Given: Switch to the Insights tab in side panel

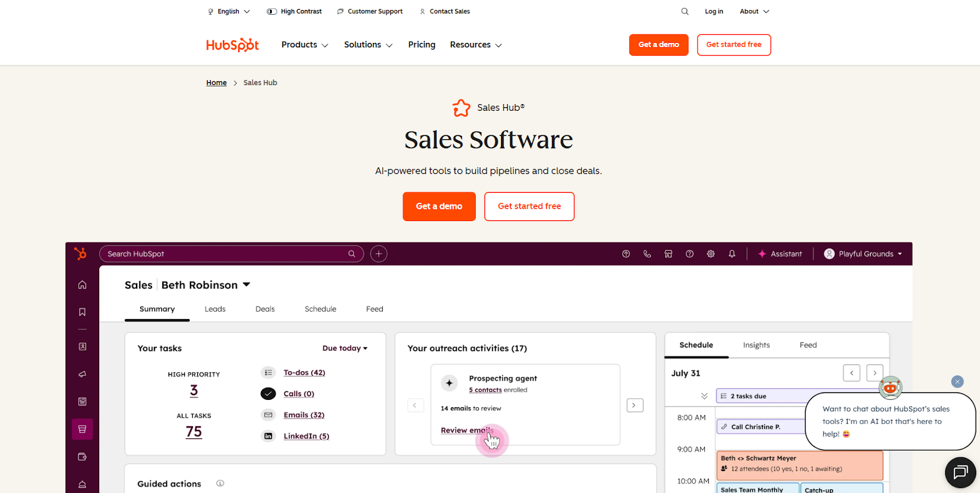Looking at the screenshot, I should point(756,345).
